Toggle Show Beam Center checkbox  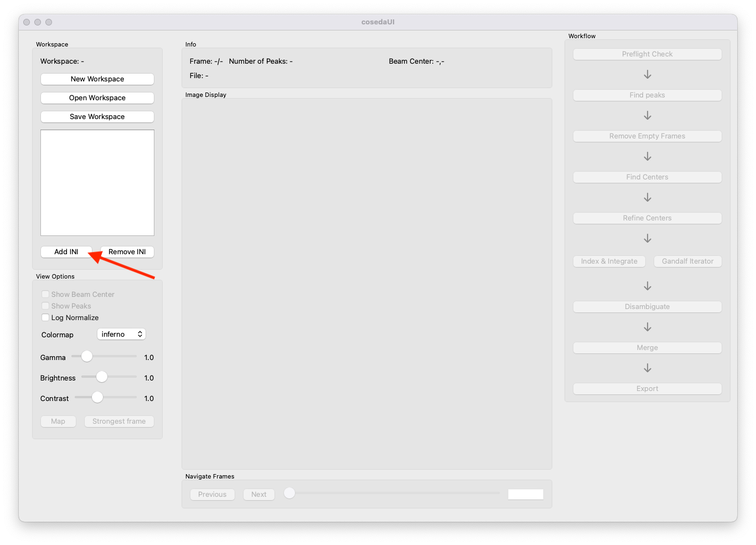pyautogui.click(x=45, y=294)
